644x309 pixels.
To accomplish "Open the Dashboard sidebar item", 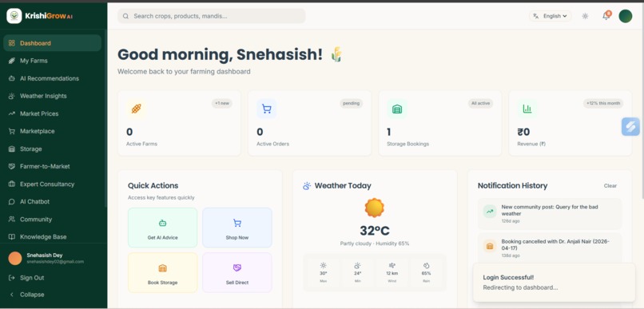I will (52, 43).
